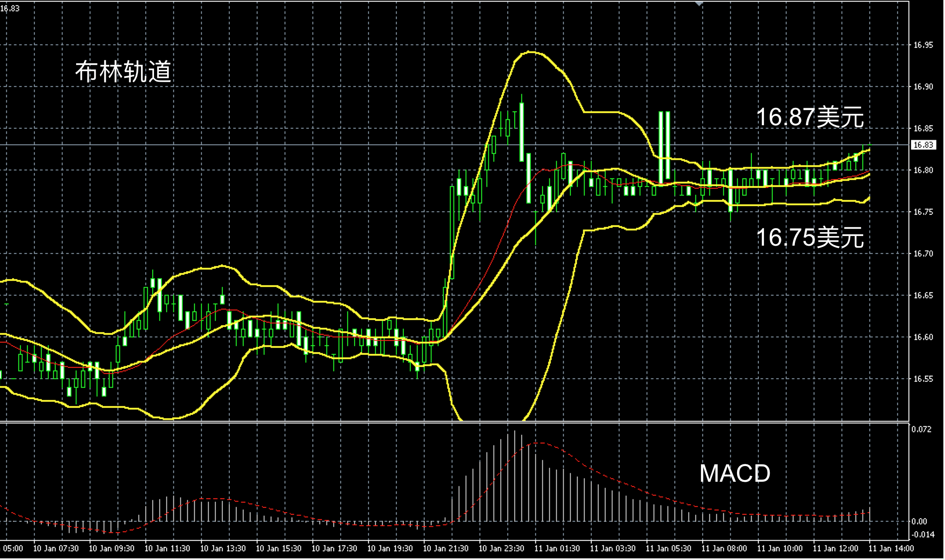This screenshot has height=560, width=945.
Task: Click the tallest MACD histogram bar
Action: coord(514,476)
